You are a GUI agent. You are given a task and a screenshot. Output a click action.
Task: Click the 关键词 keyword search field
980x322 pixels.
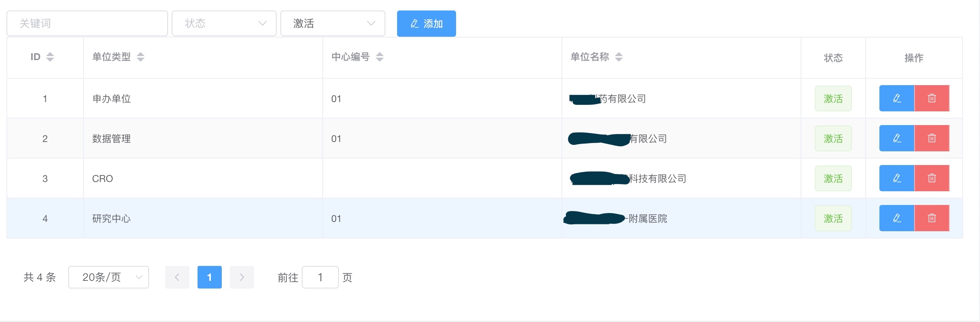[x=87, y=23]
